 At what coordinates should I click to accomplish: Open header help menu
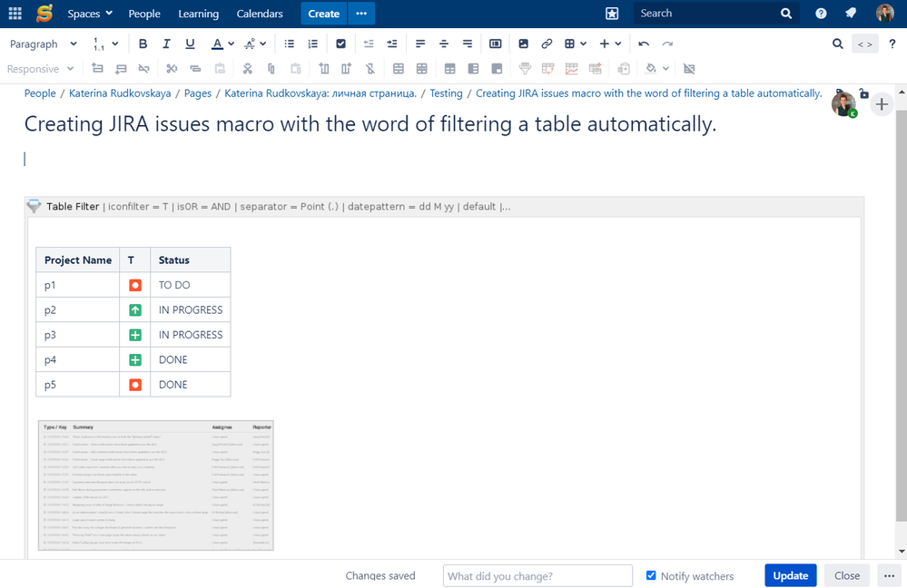[821, 14]
